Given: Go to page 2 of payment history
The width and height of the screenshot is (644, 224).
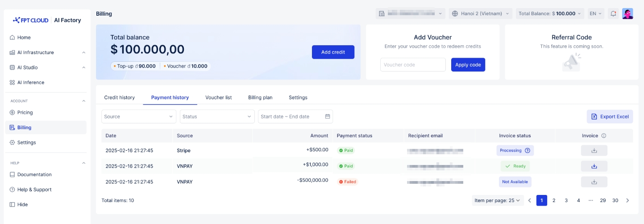Looking at the screenshot, I should (554, 201).
